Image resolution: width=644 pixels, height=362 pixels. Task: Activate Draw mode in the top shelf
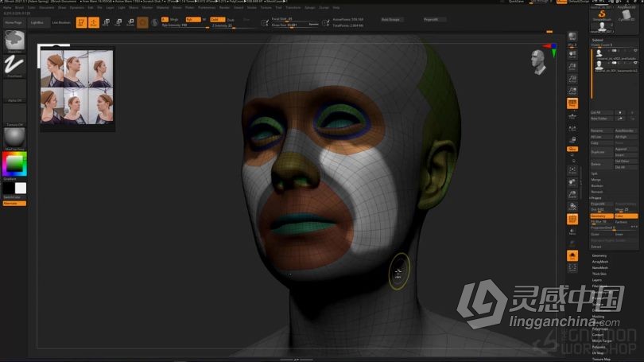[x=94, y=22]
